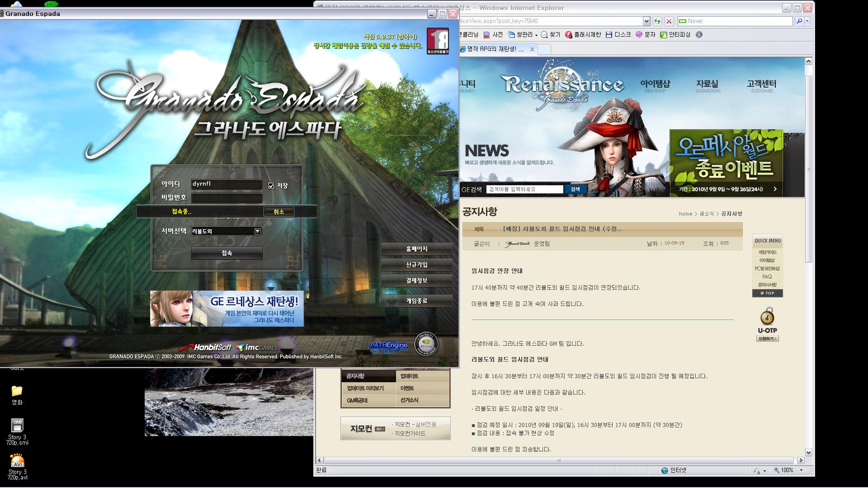Open 게임가이드 in Quick Menu
This screenshot has height=488, width=868.
pyautogui.click(x=767, y=252)
